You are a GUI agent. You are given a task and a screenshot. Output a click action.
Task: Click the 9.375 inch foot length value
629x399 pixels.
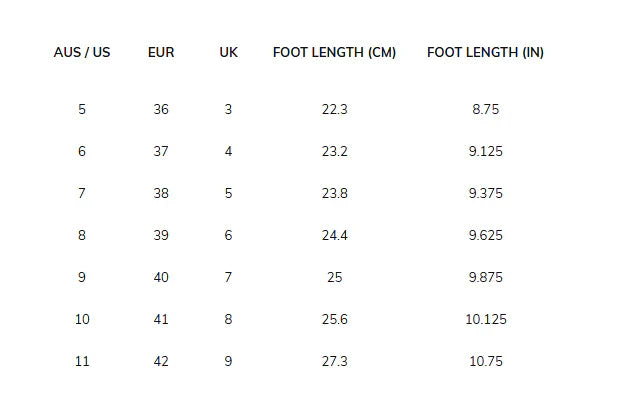pos(485,193)
